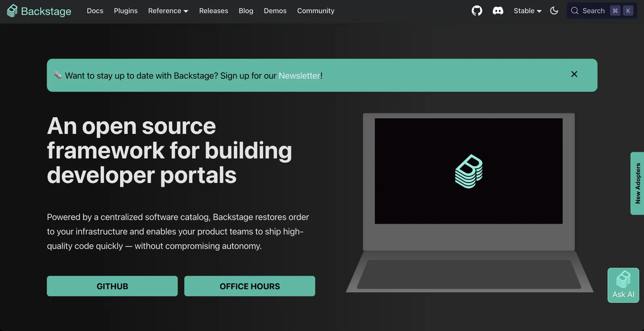Expand the Reference dropdown menu
This screenshot has width=644, height=331.
coord(168,11)
